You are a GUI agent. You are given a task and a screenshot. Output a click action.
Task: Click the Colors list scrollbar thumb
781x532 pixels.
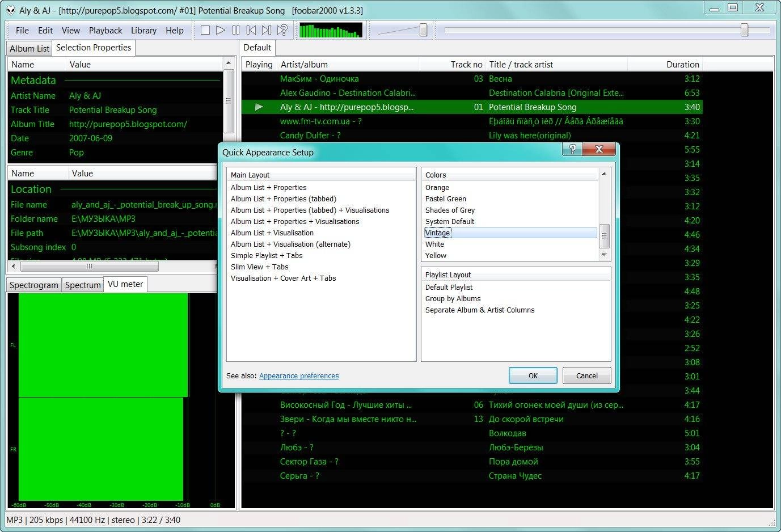[x=604, y=235]
